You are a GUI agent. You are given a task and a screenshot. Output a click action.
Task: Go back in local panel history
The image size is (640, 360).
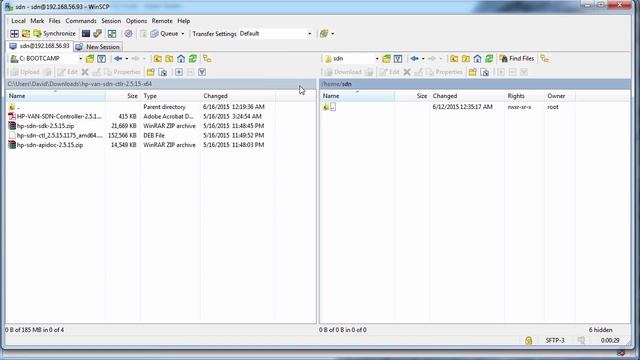tap(118, 59)
